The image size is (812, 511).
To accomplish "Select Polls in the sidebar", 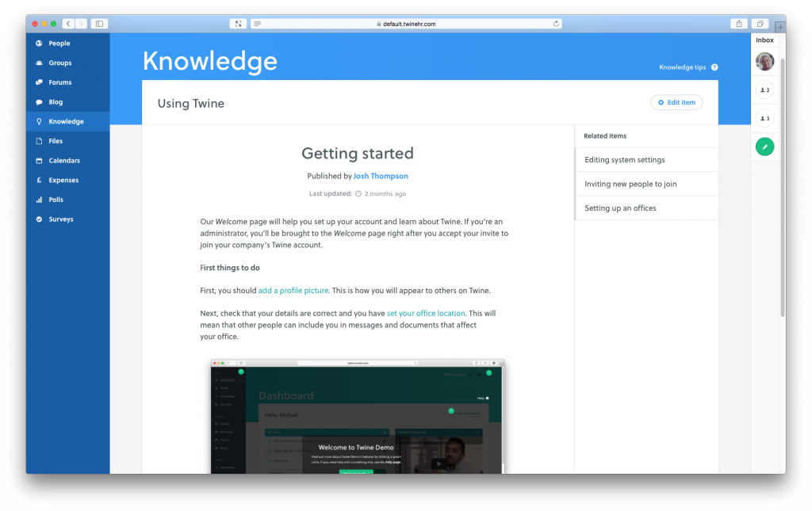I will 68,200.
